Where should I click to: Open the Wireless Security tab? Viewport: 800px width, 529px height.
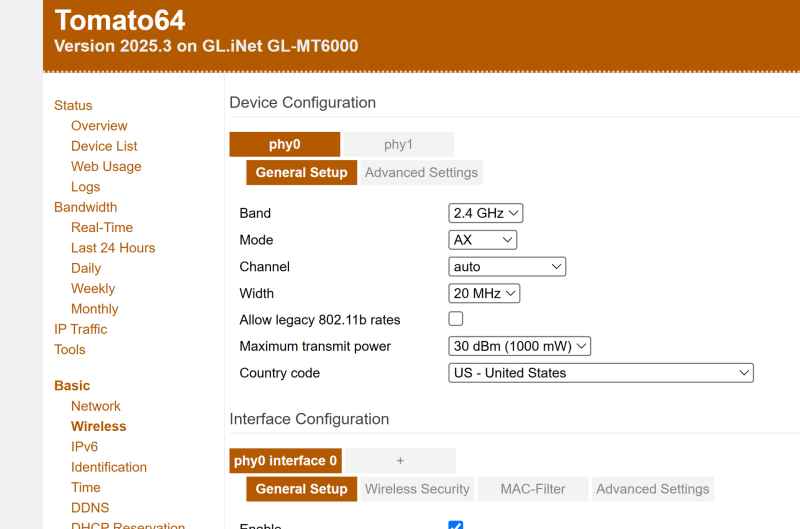point(417,489)
